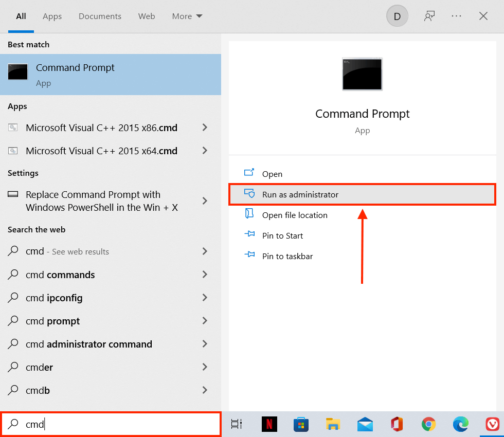The image size is (504, 437).
Task: Open Mail from the taskbar
Action: pos(365,424)
